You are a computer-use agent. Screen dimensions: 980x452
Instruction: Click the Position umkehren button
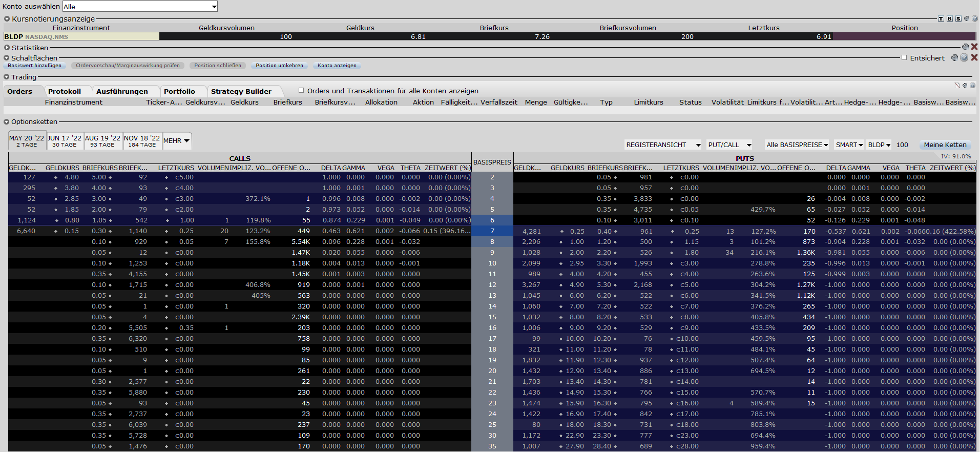pyautogui.click(x=280, y=66)
